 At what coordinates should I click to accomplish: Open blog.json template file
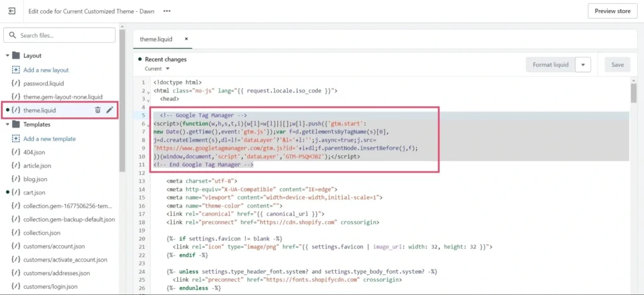(x=35, y=179)
